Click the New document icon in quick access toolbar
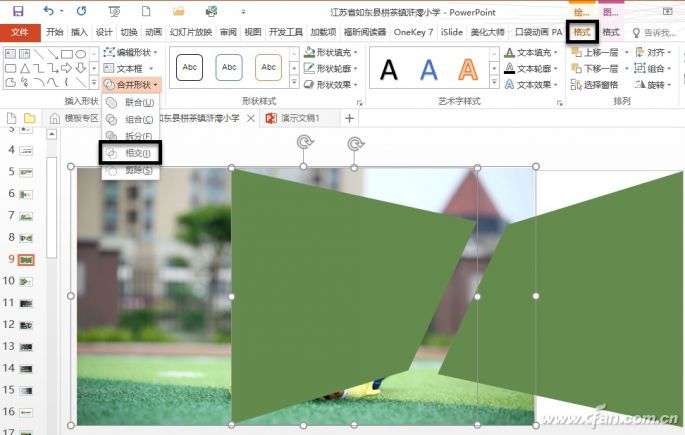 coord(146,11)
